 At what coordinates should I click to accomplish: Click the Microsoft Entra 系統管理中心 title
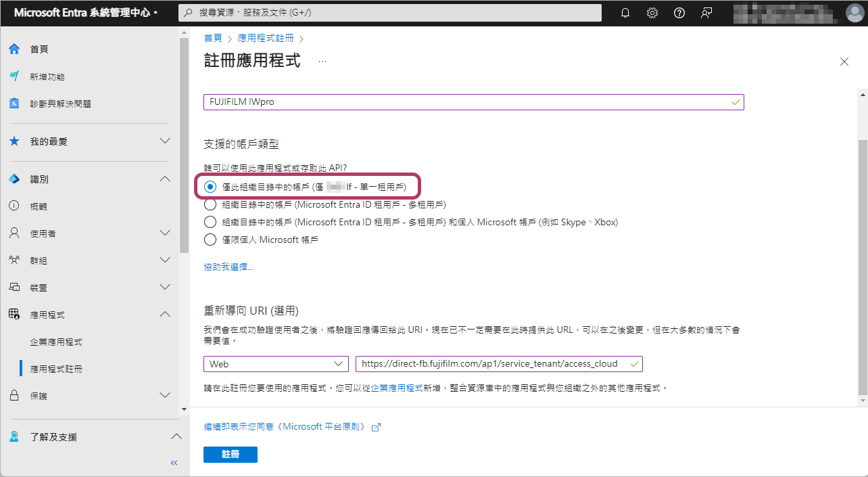click(x=83, y=13)
